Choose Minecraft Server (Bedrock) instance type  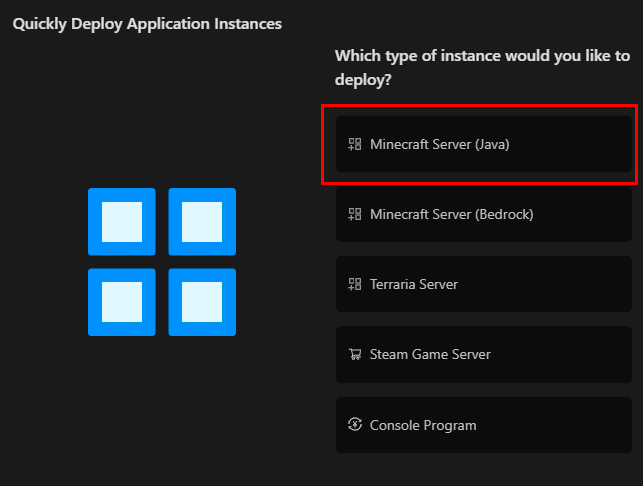[484, 214]
